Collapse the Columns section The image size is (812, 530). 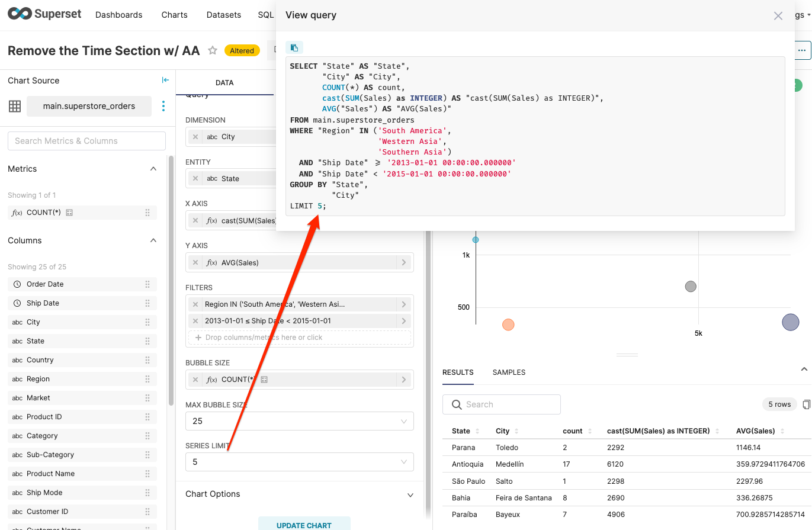[153, 240]
